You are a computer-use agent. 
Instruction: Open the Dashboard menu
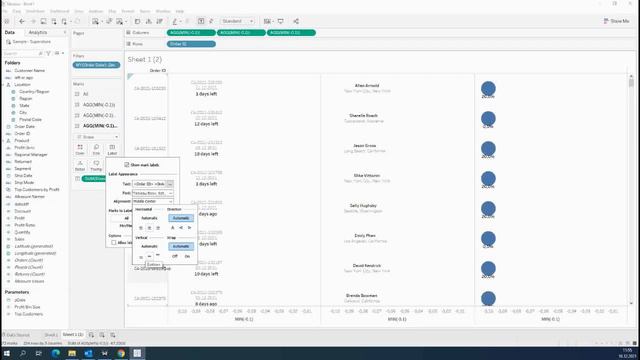point(60,11)
